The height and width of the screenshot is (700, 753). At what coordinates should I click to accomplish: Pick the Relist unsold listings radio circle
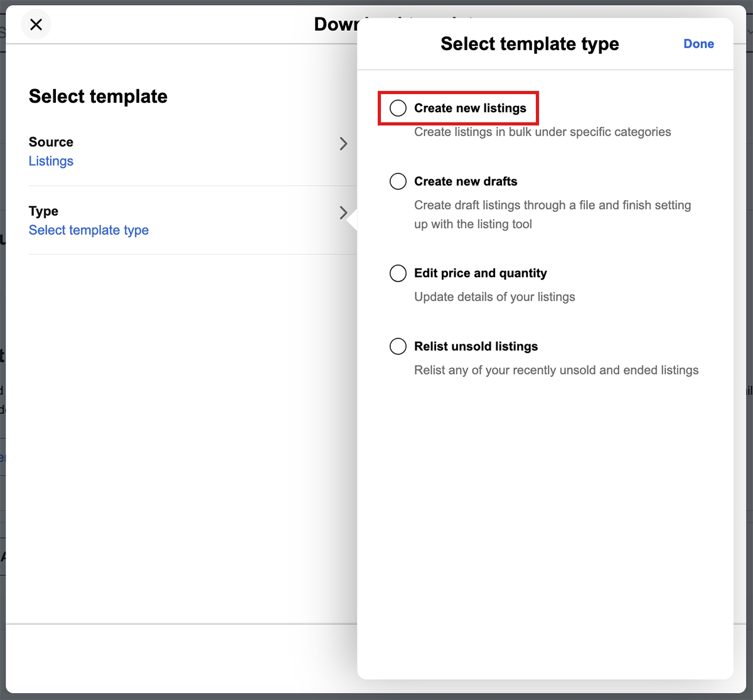point(398,346)
